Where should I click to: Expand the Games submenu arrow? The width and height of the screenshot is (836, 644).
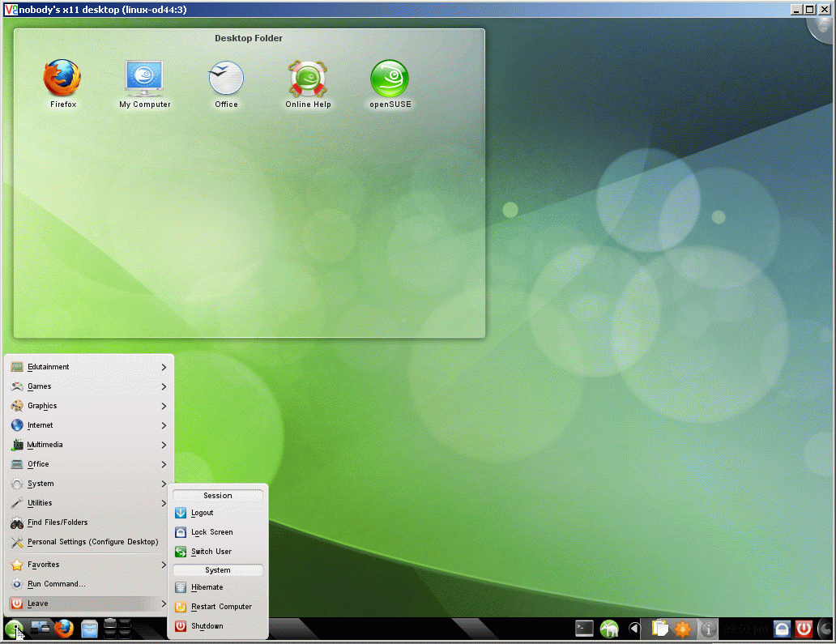pyautogui.click(x=164, y=386)
